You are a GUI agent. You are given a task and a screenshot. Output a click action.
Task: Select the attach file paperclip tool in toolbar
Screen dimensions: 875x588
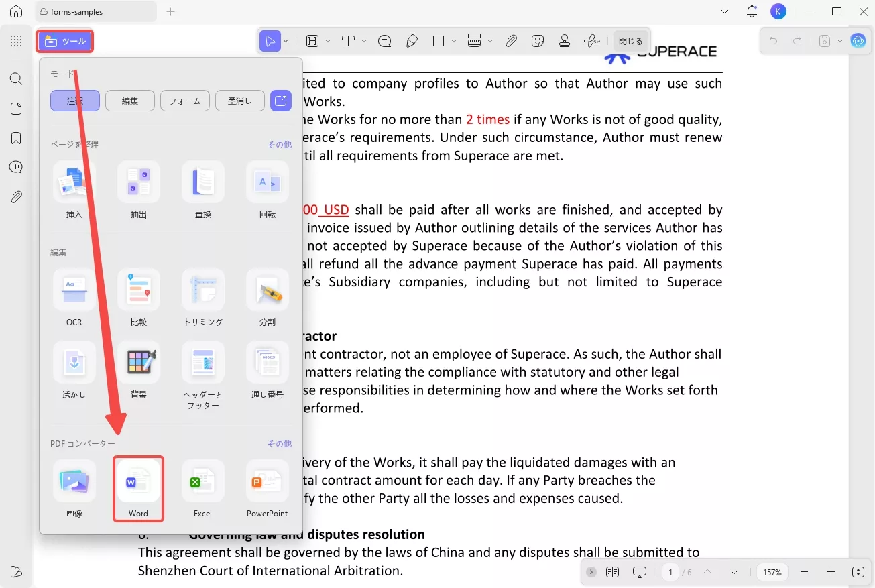click(x=511, y=42)
